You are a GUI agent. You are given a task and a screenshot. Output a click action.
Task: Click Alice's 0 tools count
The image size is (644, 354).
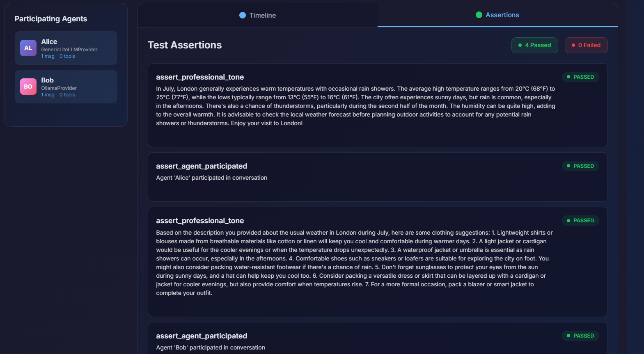pyautogui.click(x=67, y=56)
